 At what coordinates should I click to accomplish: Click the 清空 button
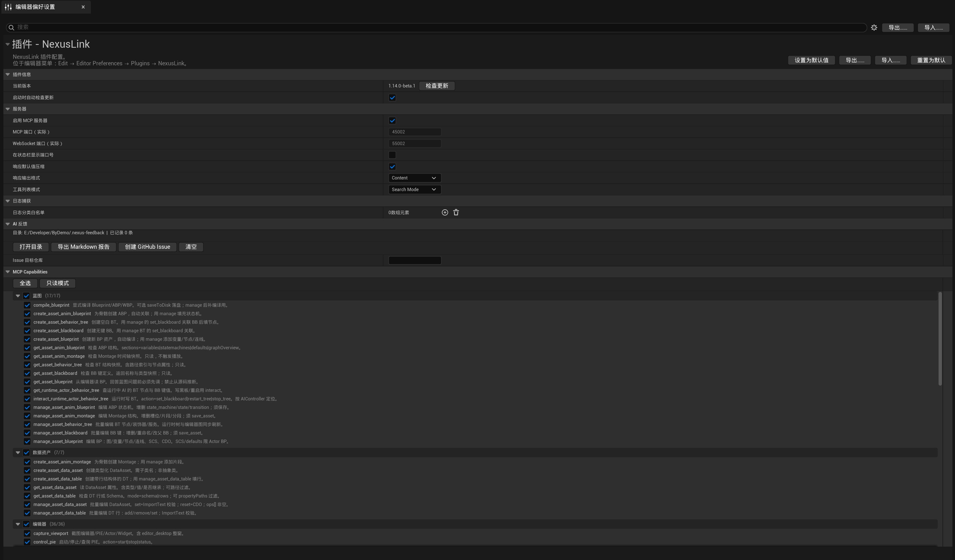tap(191, 247)
